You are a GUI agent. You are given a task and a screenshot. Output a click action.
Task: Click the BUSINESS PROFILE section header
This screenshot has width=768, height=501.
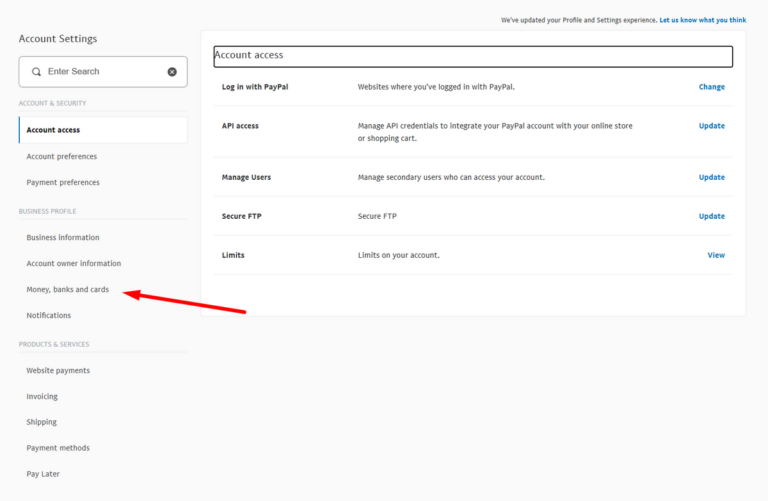coord(48,212)
